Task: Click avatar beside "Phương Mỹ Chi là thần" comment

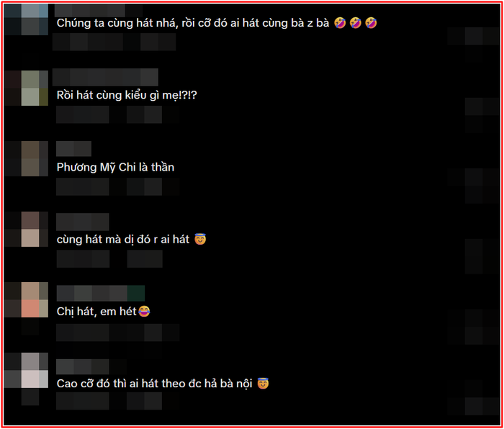Action: tap(26, 159)
